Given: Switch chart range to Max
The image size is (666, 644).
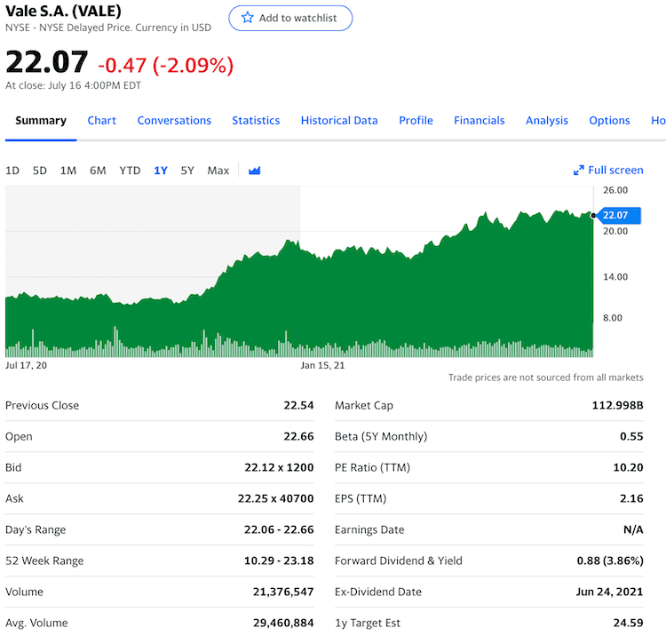Looking at the screenshot, I should [218, 171].
